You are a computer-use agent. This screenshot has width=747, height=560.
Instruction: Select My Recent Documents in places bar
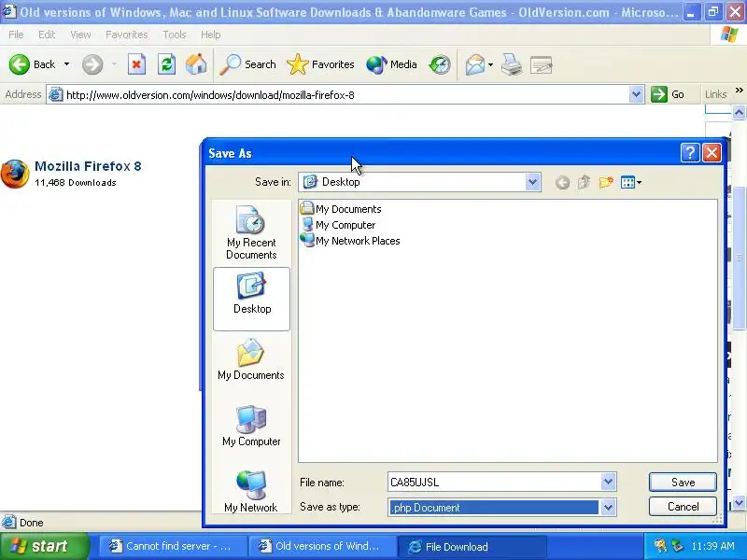(251, 232)
